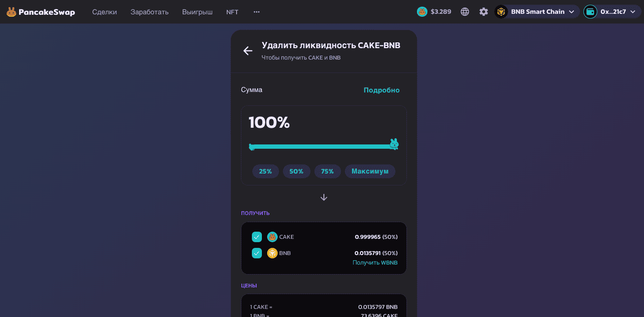Open the Выигрыш menu
This screenshot has width=644, height=317.
[x=197, y=12]
